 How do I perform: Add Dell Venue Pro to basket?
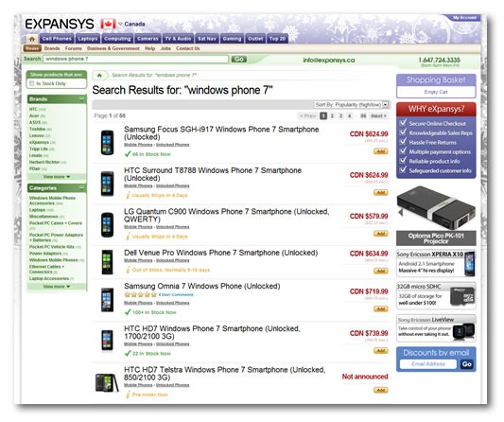tap(380, 271)
